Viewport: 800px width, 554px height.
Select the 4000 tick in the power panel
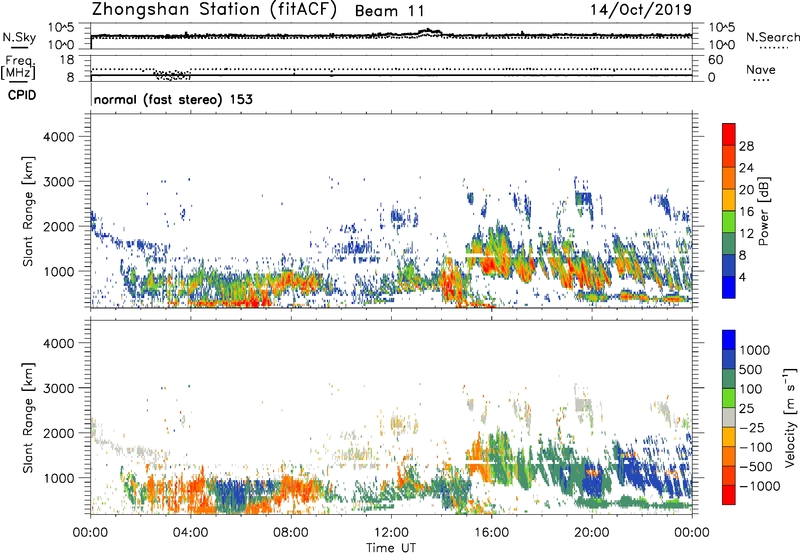tap(59, 137)
